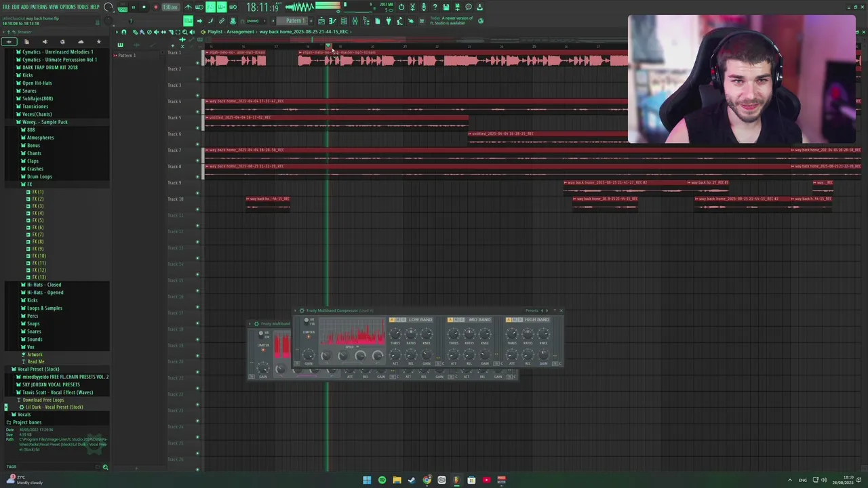
Task: Click the LOW BAND THRES knob
Action: pos(395,333)
